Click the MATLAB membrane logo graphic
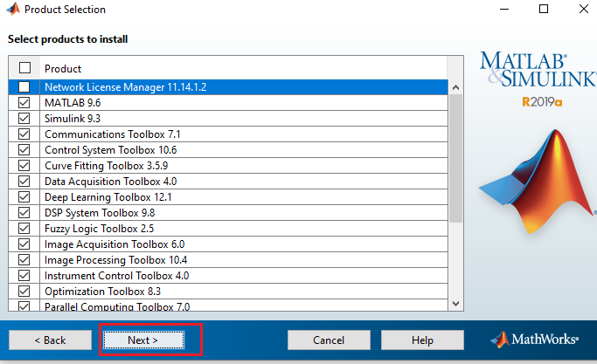This screenshot has height=364, width=597. pyautogui.click(x=538, y=173)
